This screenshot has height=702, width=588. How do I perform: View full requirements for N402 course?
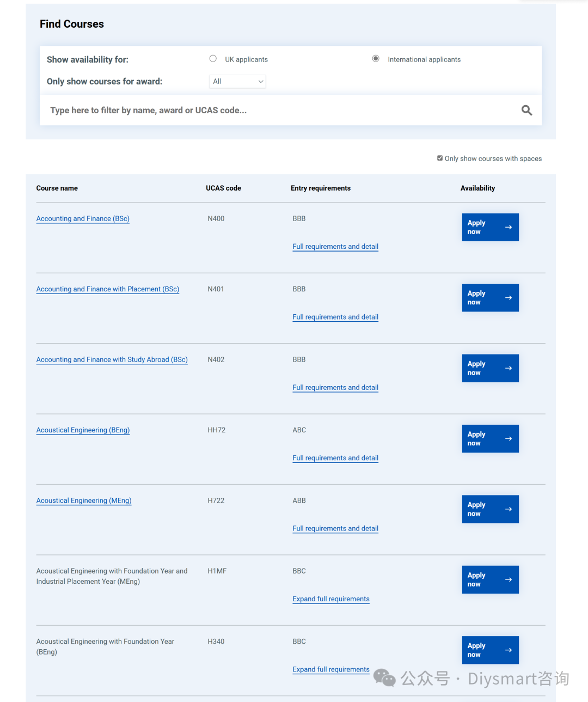[x=335, y=388]
